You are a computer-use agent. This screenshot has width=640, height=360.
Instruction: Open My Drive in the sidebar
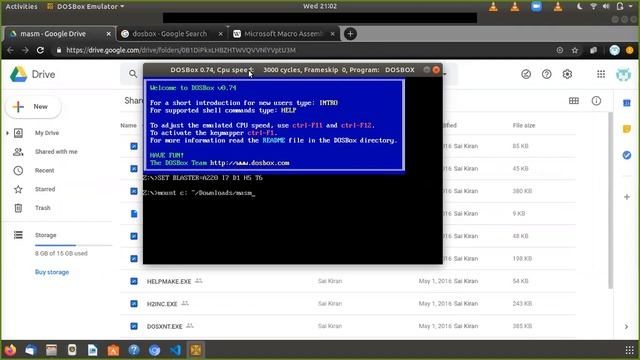coord(47,133)
